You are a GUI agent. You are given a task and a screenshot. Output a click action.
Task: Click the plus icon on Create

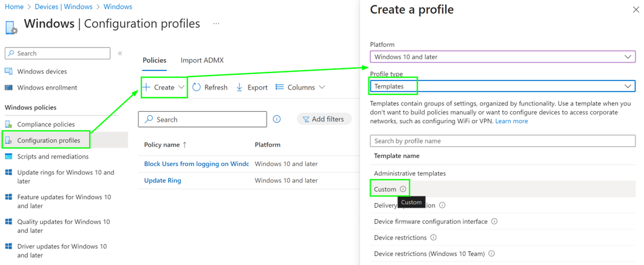point(147,87)
